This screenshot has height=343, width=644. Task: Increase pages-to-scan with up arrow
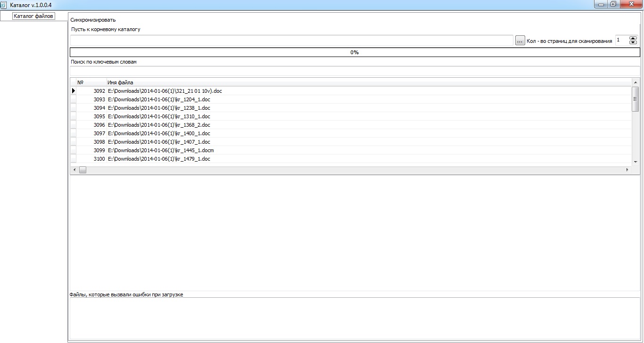pos(633,38)
